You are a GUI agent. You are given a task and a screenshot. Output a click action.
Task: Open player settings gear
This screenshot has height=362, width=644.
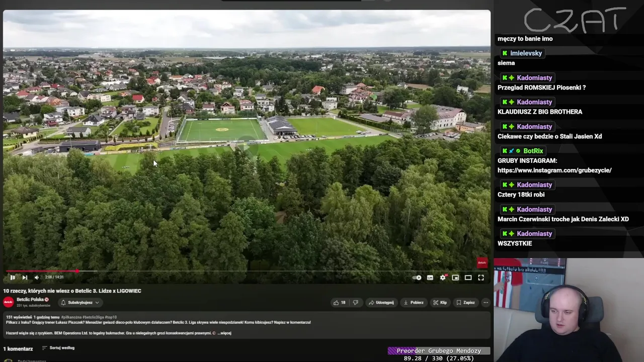443,278
